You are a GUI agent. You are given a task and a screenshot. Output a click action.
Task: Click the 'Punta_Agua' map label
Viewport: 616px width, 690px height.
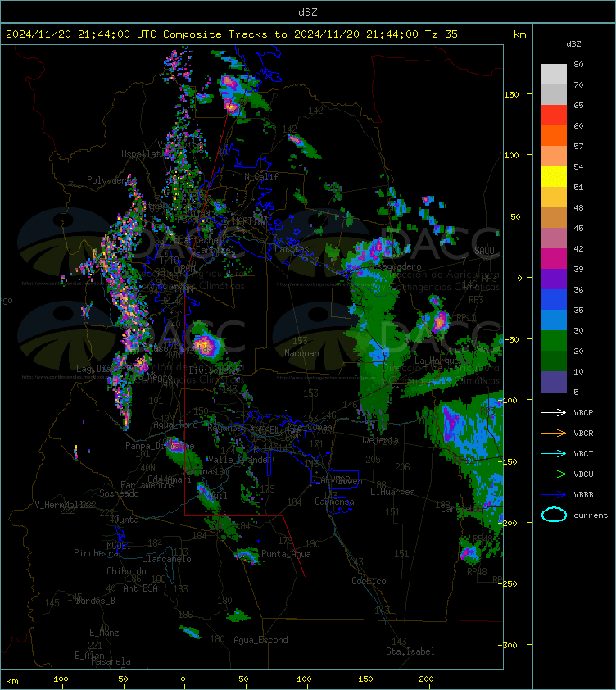point(286,554)
